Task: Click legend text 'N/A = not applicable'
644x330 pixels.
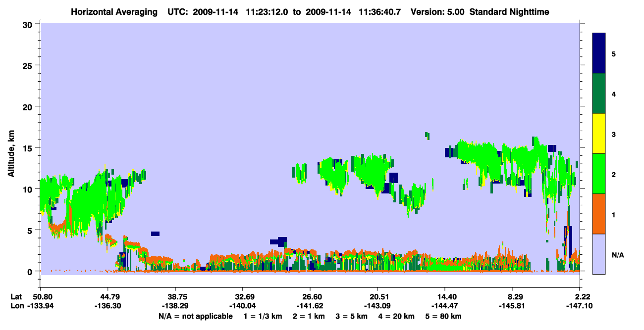Action: pyautogui.click(x=195, y=316)
